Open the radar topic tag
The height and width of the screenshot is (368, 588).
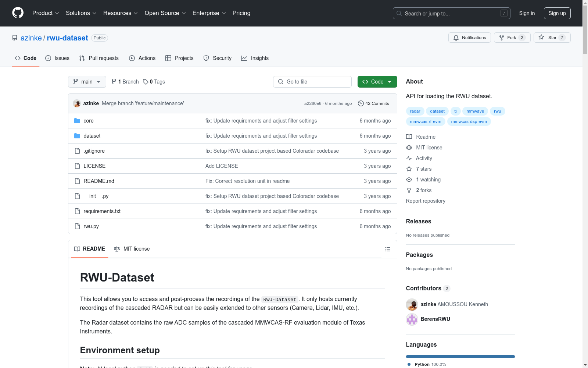[415, 111]
